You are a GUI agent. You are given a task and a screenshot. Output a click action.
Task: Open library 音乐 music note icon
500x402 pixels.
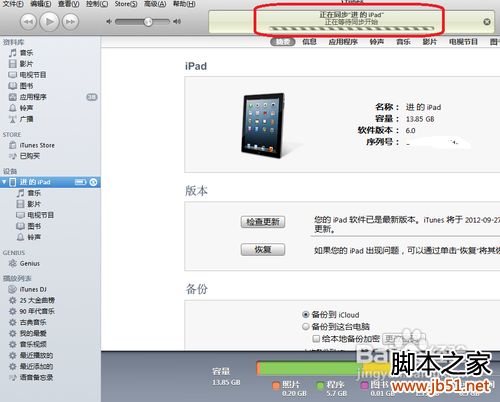coord(13,53)
